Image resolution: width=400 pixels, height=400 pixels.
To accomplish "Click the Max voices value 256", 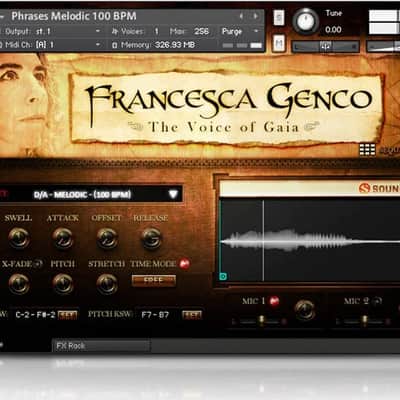I will click(x=201, y=31).
